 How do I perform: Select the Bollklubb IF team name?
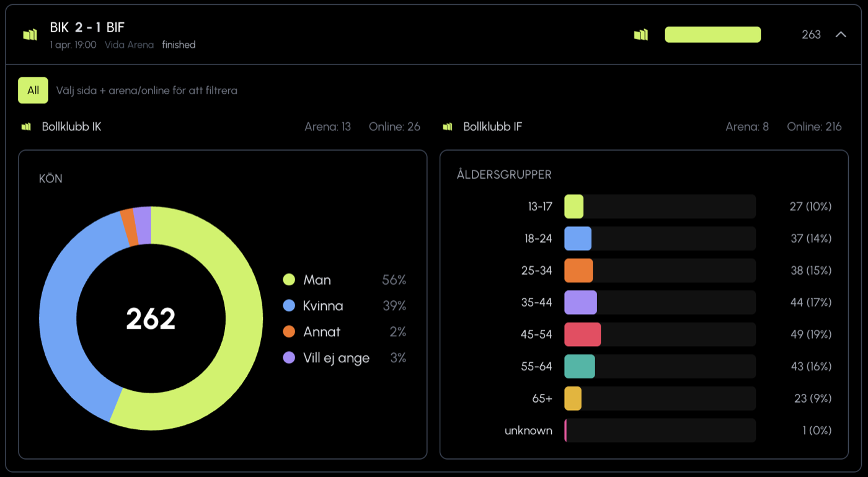[493, 127]
